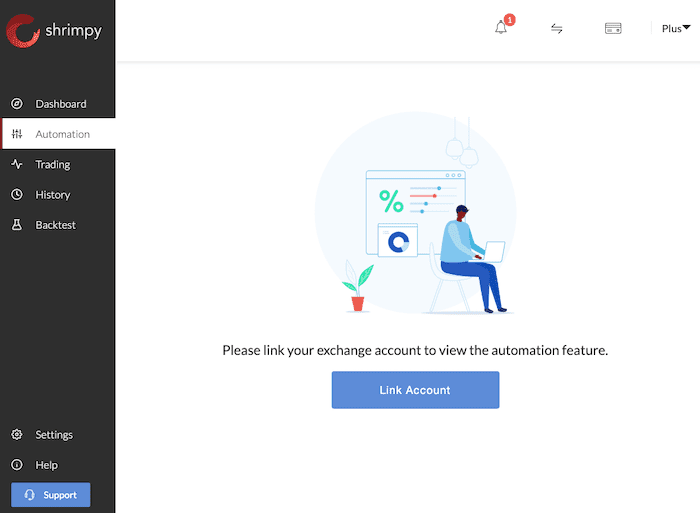Image resolution: width=700 pixels, height=513 pixels.
Task: Click the History clock icon
Action: (17, 194)
